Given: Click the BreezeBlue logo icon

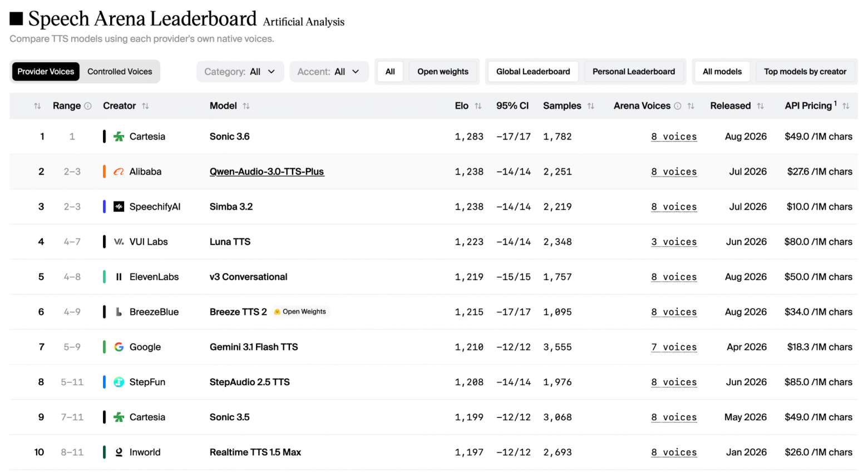Looking at the screenshot, I should [119, 312].
